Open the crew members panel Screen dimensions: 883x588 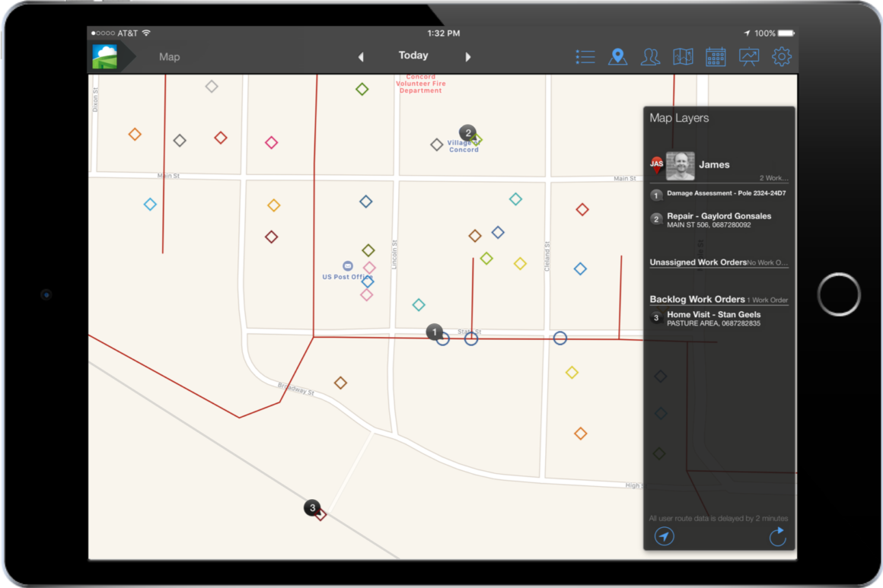(650, 56)
